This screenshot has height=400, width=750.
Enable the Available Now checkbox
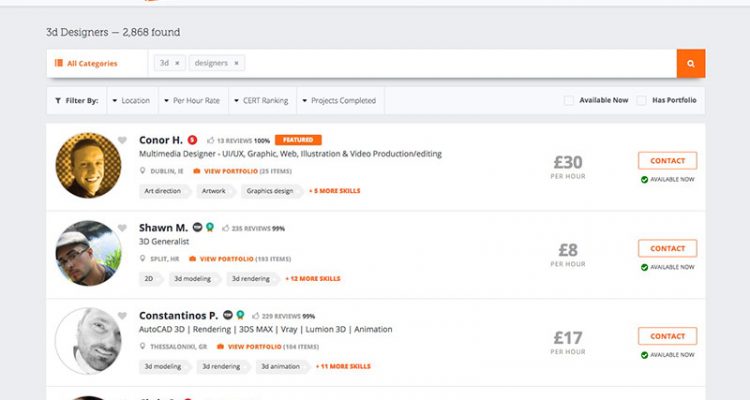tap(569, 100)
